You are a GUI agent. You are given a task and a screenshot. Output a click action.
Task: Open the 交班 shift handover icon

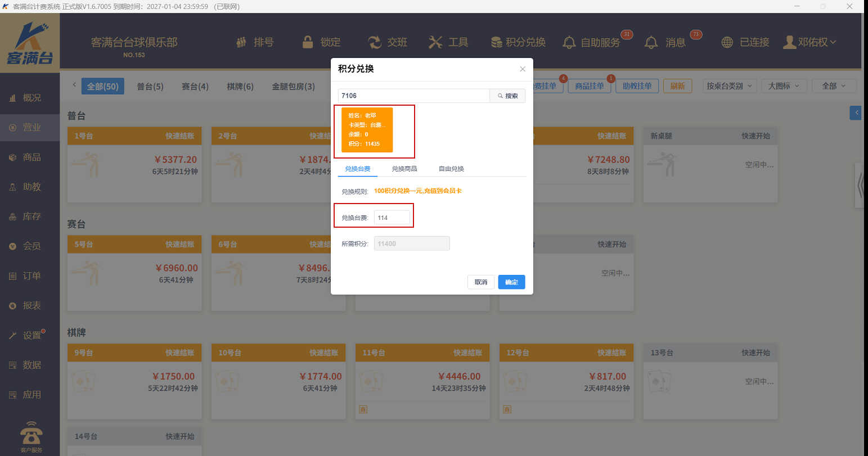pos(374,42)
